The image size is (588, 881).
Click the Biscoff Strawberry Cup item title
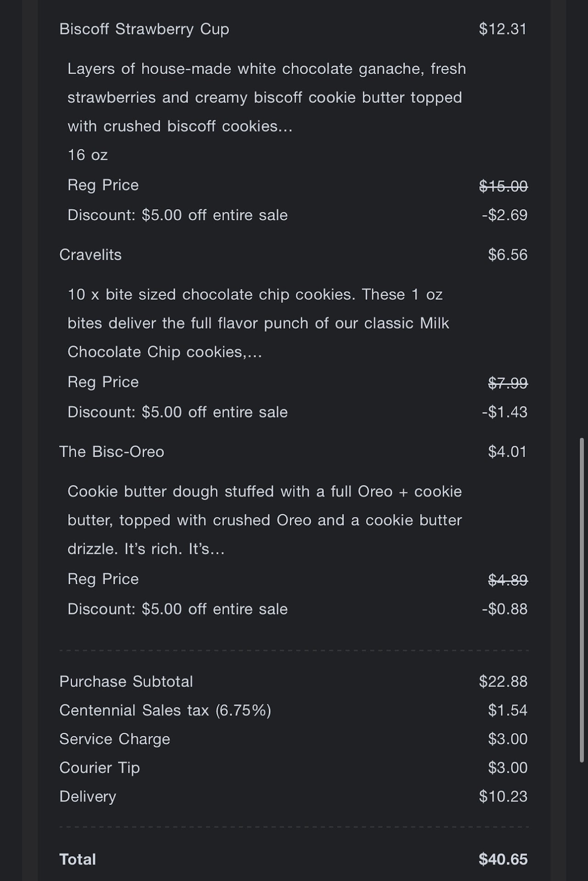pos(144,29)
